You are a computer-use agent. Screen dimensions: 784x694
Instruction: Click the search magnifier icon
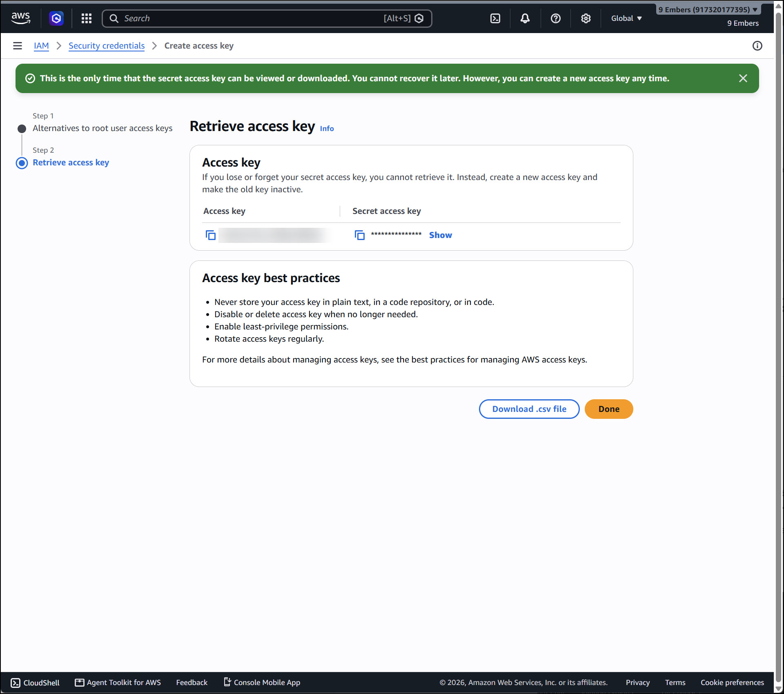114,18
